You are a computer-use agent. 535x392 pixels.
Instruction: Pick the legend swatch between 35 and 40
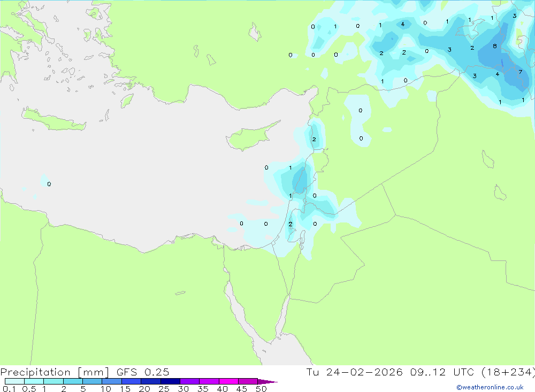(209, 381)
